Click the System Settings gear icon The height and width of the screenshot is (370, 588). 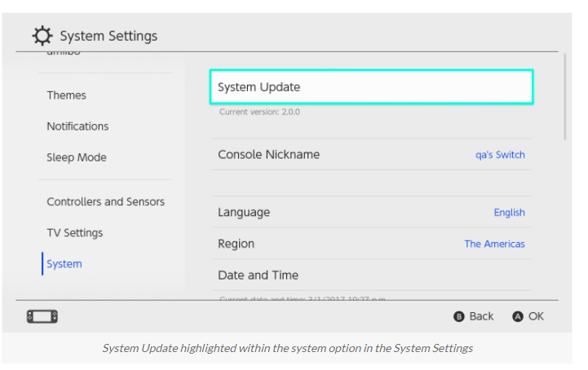pos(42,36)
